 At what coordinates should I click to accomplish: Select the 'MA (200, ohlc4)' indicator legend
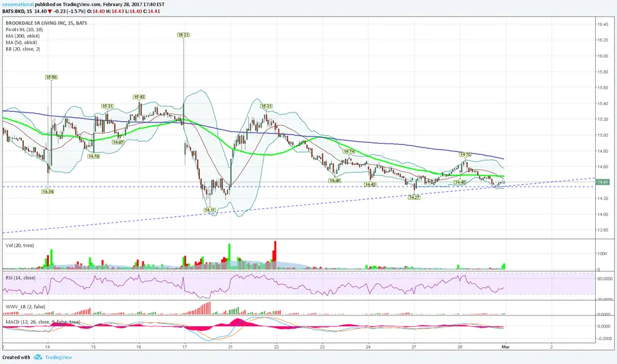[x=23, y=36]
